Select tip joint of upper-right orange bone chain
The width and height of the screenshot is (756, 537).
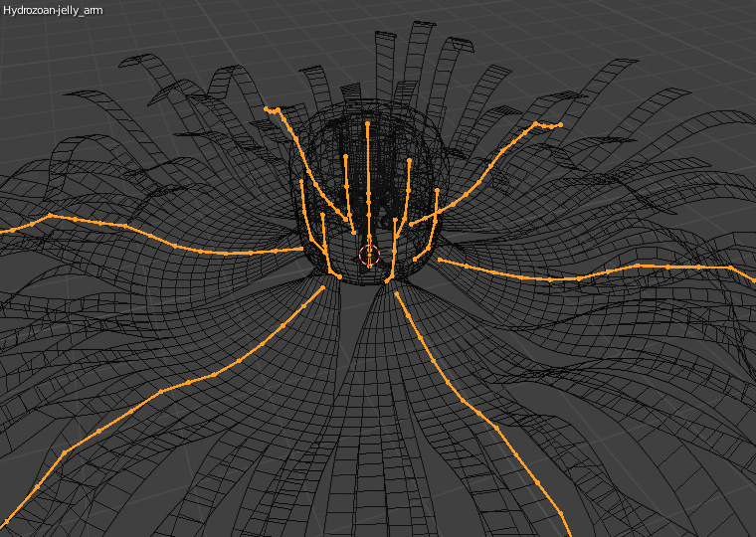pyautogui.click(x=560, y=125)
